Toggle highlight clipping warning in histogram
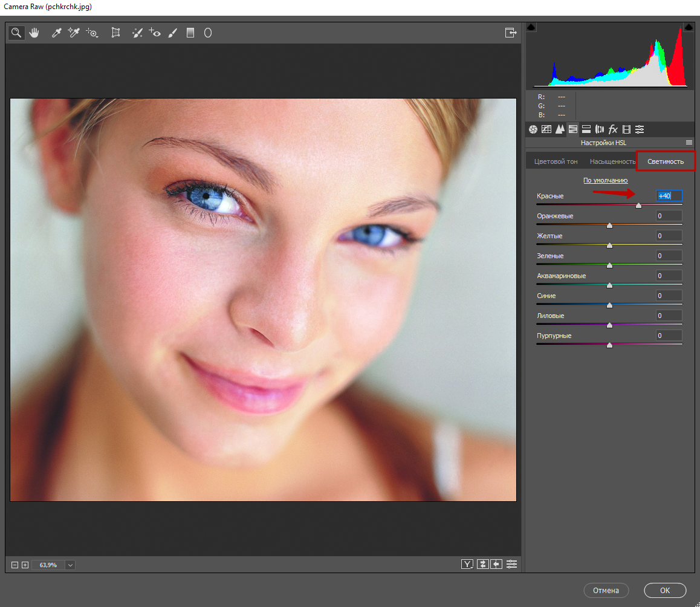The width and height of the screenshot is (700, 607). click(x=689, y=27)
